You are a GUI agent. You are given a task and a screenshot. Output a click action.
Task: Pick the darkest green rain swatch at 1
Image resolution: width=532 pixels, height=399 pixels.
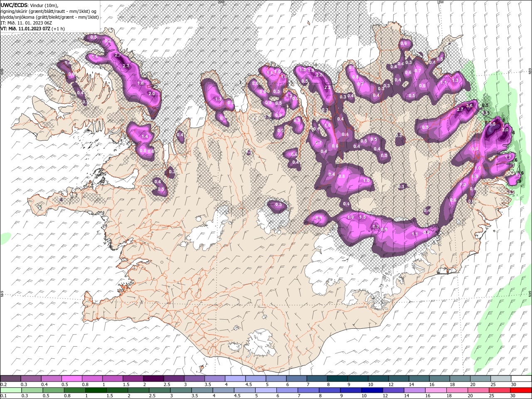click(96, 390)
